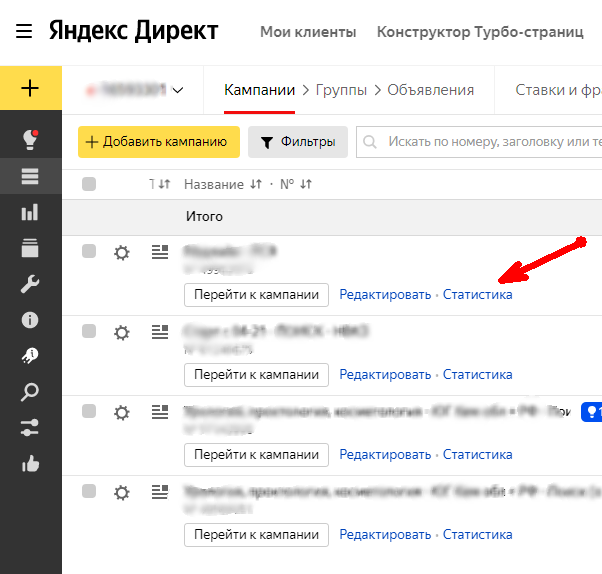
Task: Click Статистика link of third campaign
Action: coord(478,455)
